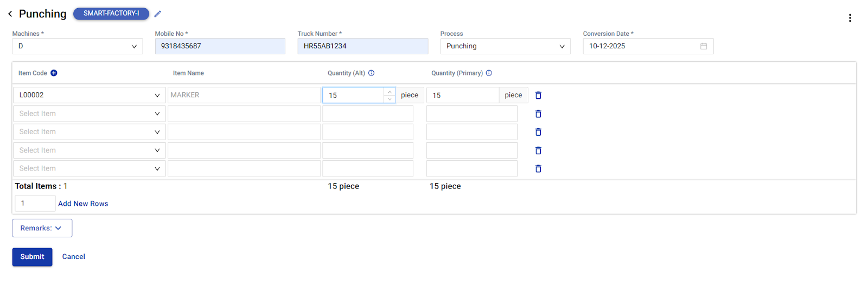Click the info icon next to Quantity (Primary)

tap(489, 73)
